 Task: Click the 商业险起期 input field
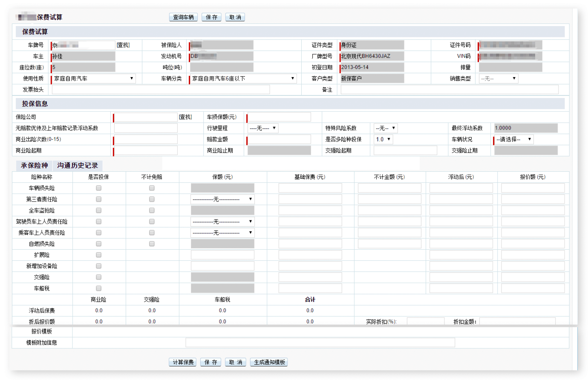coord(146,150)
